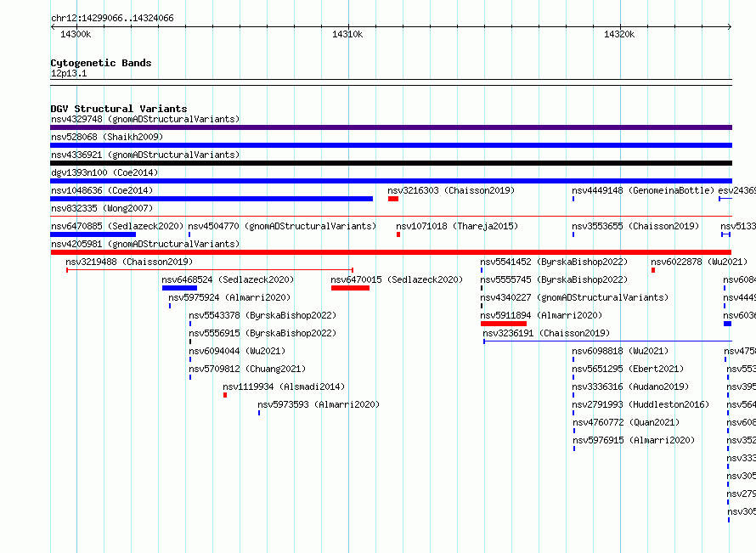Click nsv6022878 (Wu2021) label
This screenshot has height=553, width=756.
coord(698,262)
